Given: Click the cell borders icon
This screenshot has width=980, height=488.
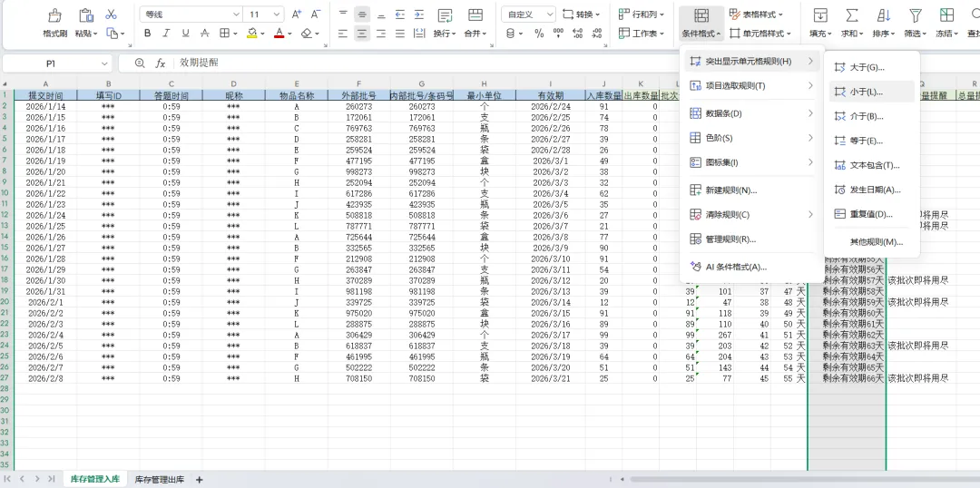Looking at the screenshot, I should [x=224, y=34].
